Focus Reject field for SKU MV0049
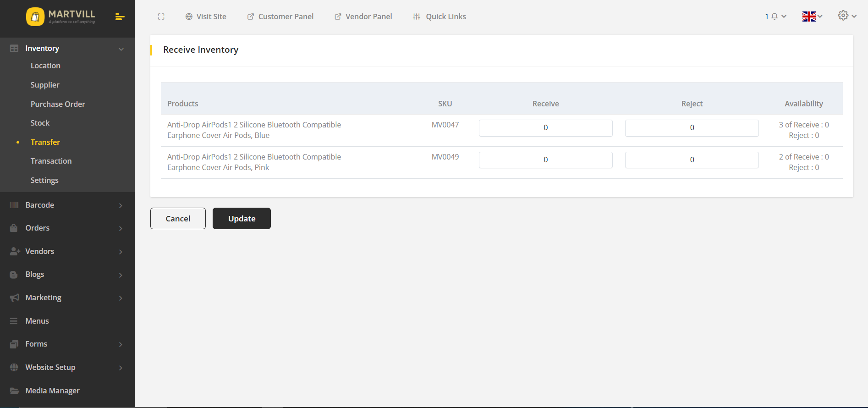Image resolution: width=868 pixels, height=408 pixels. pos(692,160)
